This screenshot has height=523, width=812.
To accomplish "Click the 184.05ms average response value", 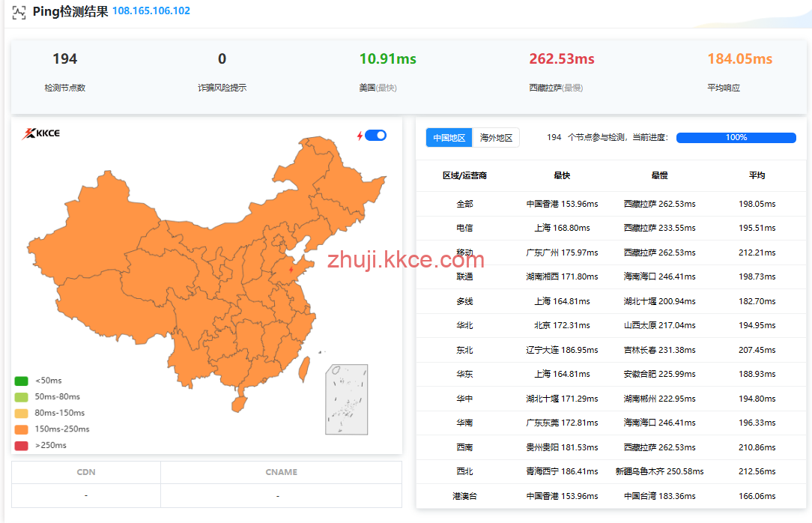I will click(x=739, y=59).
